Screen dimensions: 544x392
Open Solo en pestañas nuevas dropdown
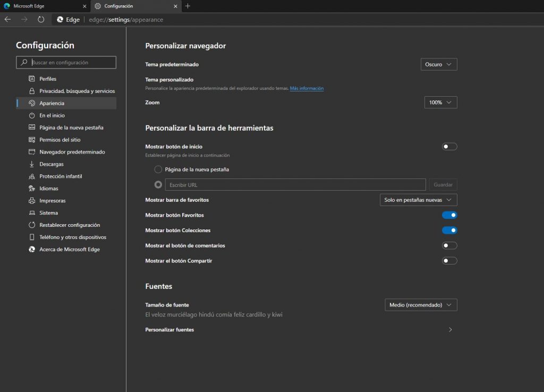tap(419, 200)
